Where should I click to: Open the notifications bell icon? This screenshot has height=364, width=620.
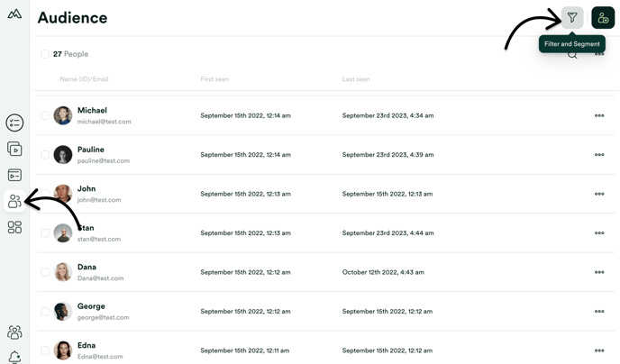tap(14, 358)
